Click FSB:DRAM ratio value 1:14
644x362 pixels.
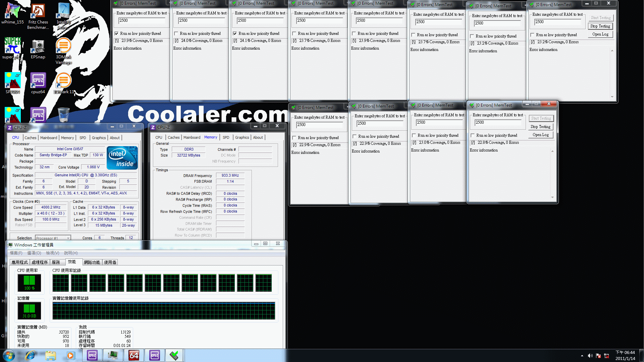tap(230, 182)
